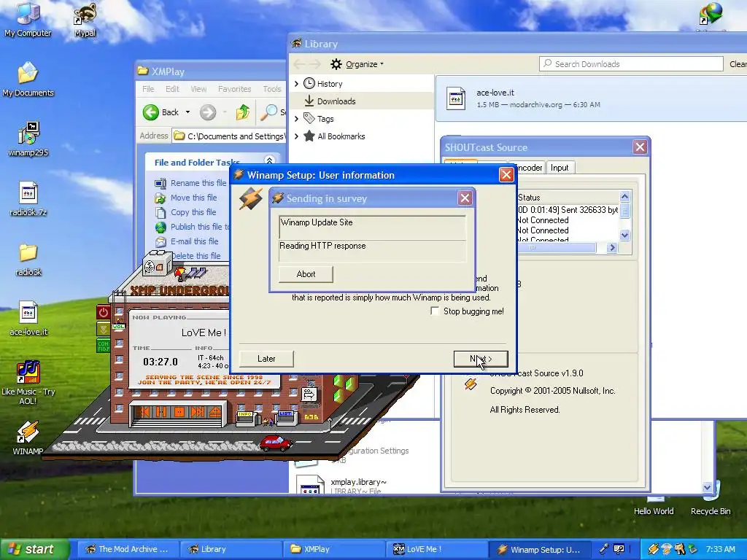The width and height of the screenshot is (747, 560).
Task: Click the red power button on XMPlay skin
Action: coord(104,312)
